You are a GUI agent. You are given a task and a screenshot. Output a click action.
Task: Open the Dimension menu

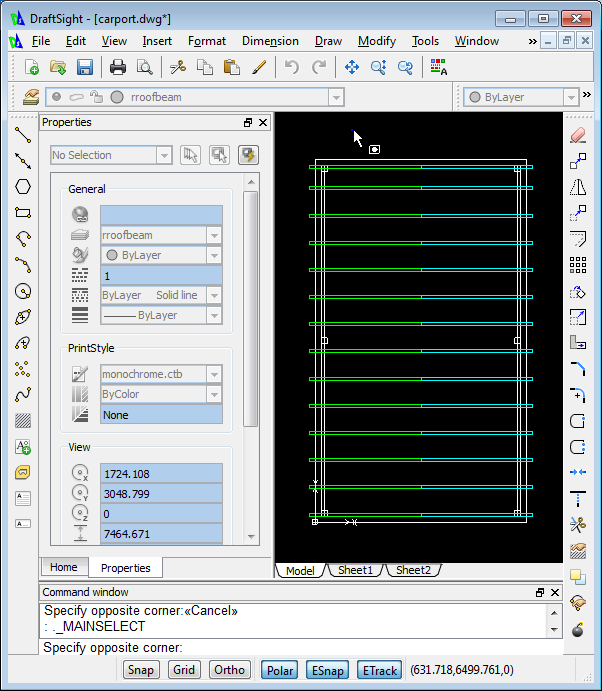[x=269, y=41]
